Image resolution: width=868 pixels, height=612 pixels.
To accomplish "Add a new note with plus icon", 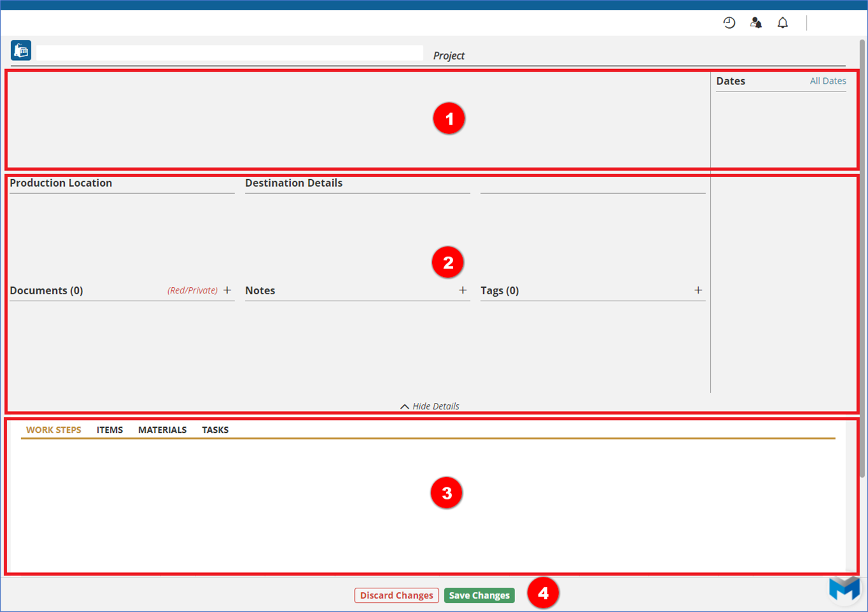I will 463,290.
